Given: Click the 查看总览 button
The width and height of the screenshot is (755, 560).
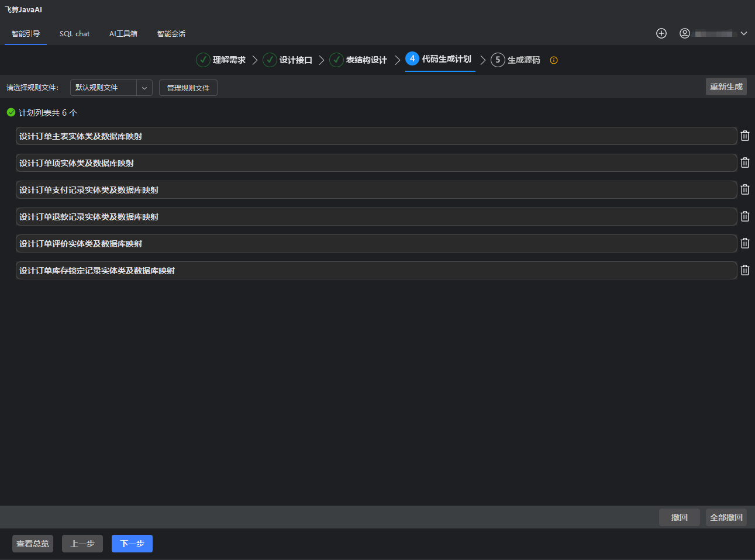Looking at the screenshot, I should [33, 544].
